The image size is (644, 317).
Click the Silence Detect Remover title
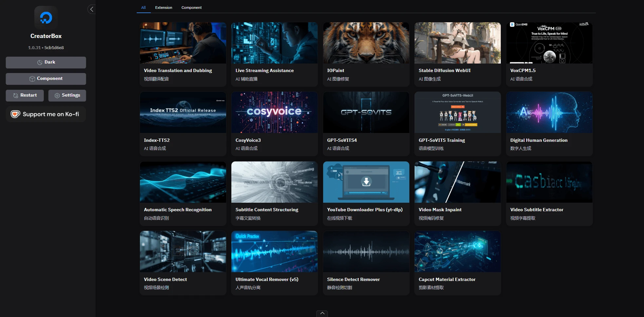(x=353, y=279)
